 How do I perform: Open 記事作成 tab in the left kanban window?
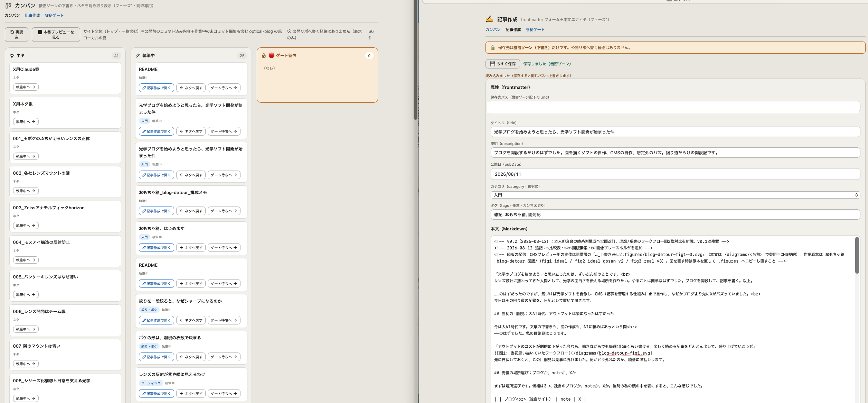pos(32,16)
